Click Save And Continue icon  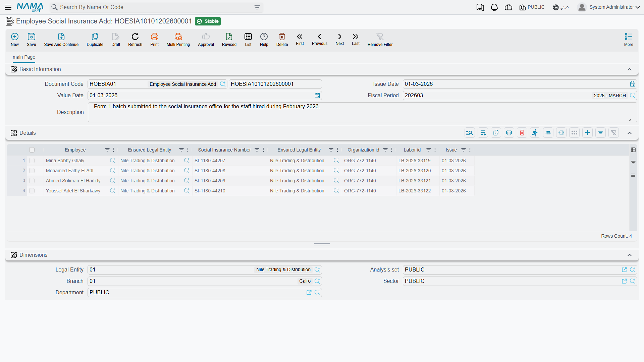(x=61, y=40)
